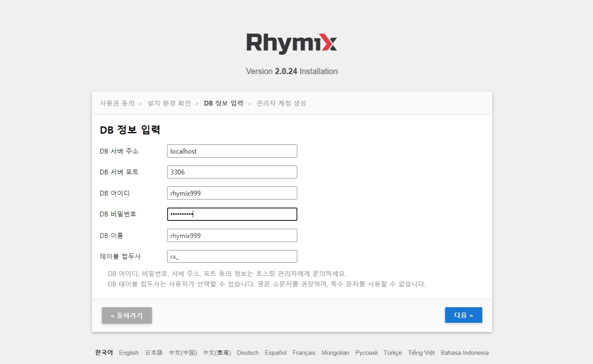
Task: Switch language to Türkçe
Action: tap(393, 353)
